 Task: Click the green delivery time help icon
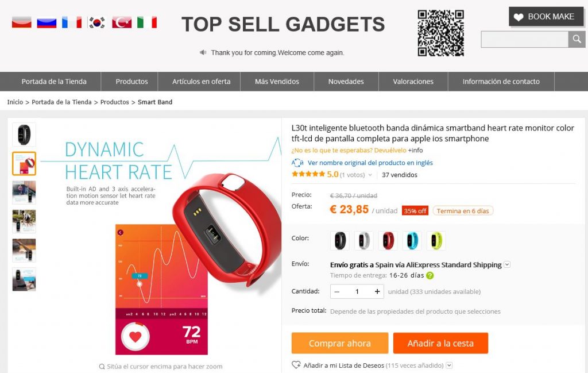click(430, 275)
